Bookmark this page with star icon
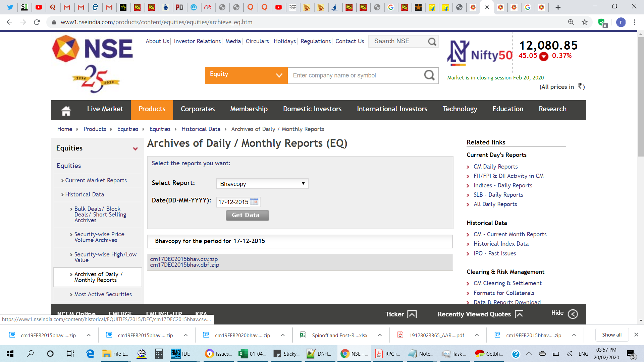The width and height of the screenshot is (644, 362). point(585,22)
